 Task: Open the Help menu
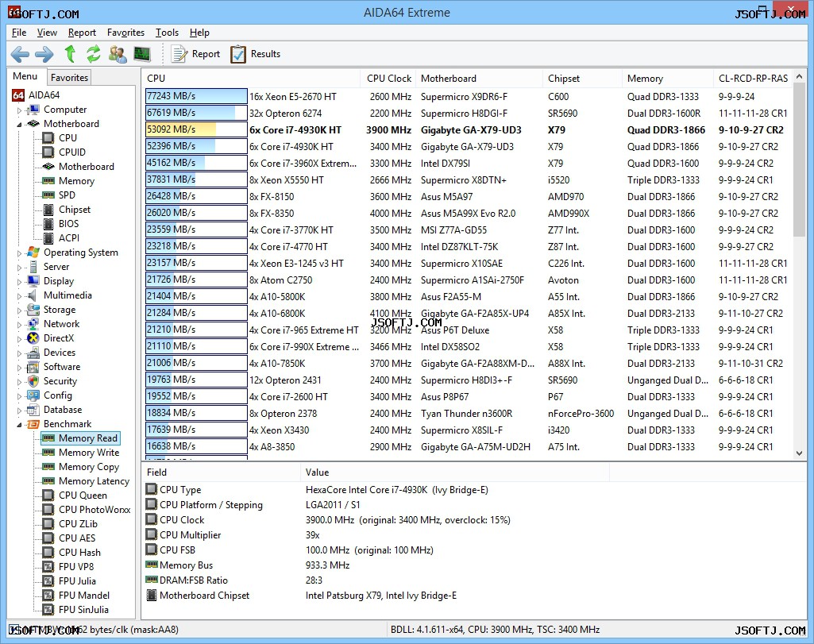pos(199,33)
